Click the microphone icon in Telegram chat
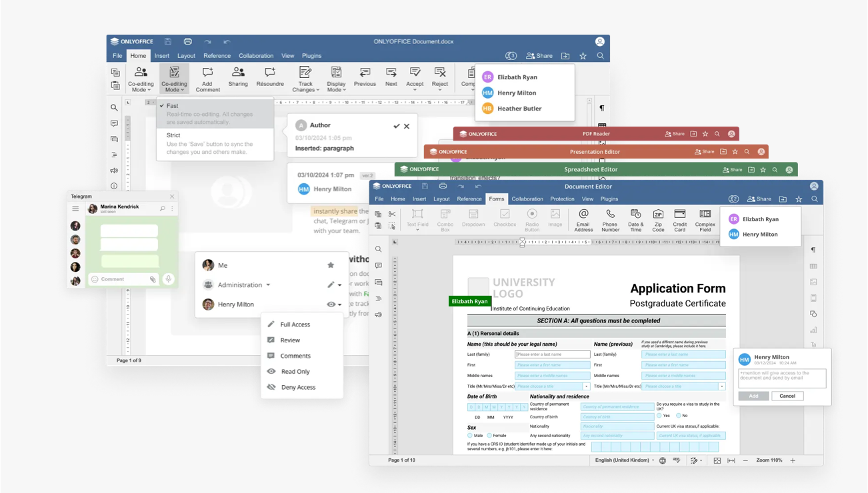The width and height of the screenshot is (868, 493). (169, 279)
